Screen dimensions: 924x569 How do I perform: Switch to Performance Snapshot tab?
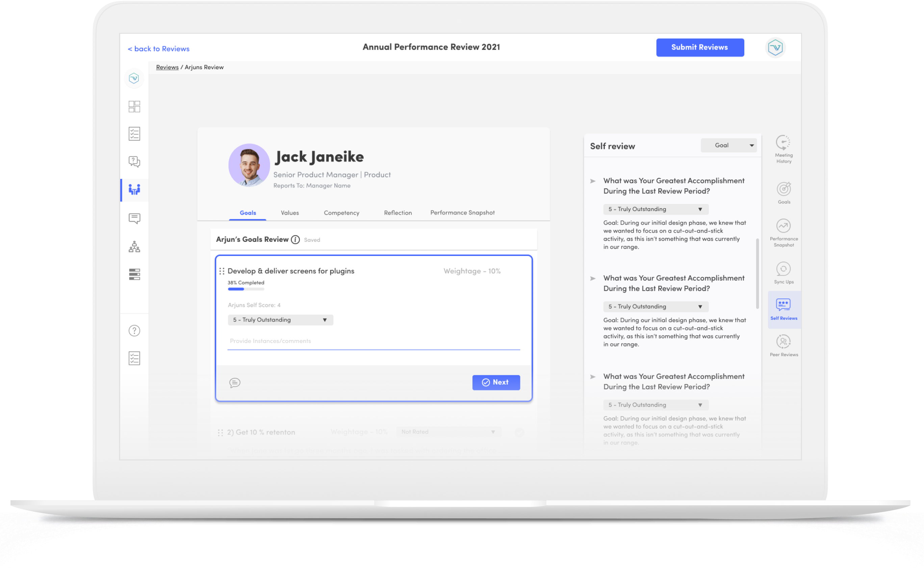click(x=462, y=213)
